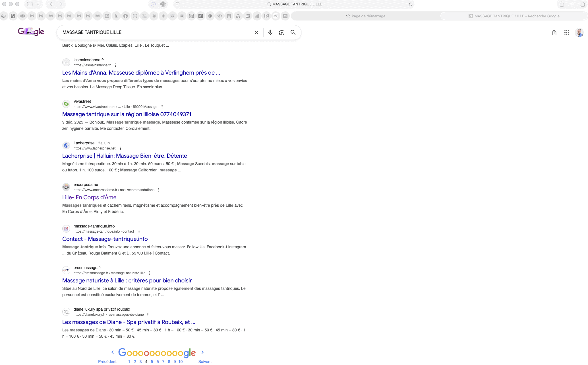Open more options for lesmainsdanna.fr result

[x=115, y=65]
